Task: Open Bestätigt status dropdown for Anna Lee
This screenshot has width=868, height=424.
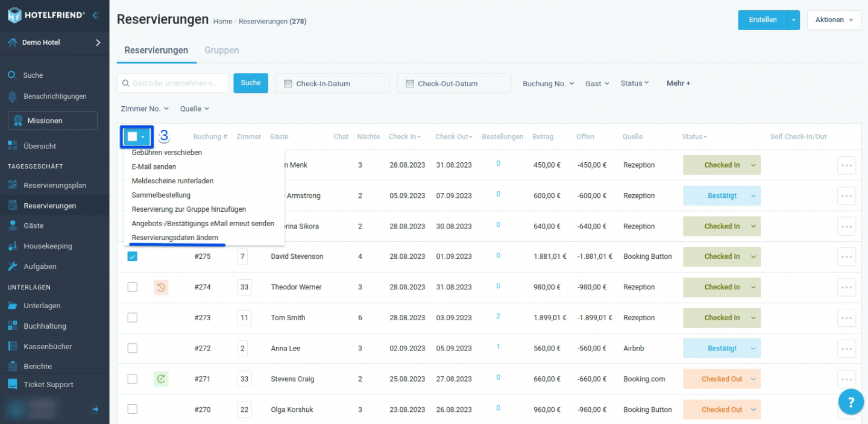Action: click(722, 349)
